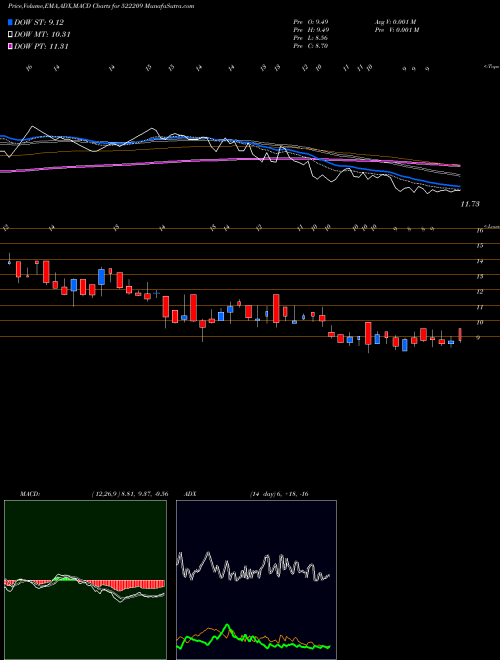Click the blue DOW ST legend swatch
Image resolution: width=500 pixels, height=660 pixels.
(x=11, y=22)
